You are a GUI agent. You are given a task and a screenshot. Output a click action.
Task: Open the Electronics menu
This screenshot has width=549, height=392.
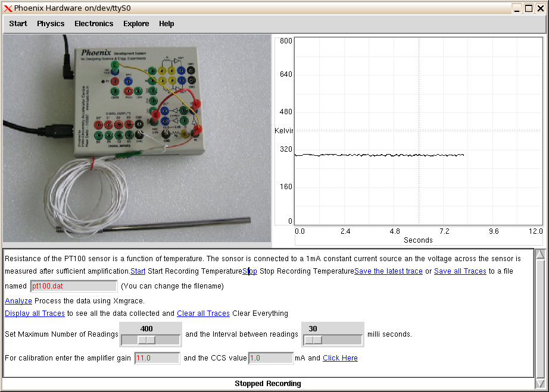click(x=94, y=24)
